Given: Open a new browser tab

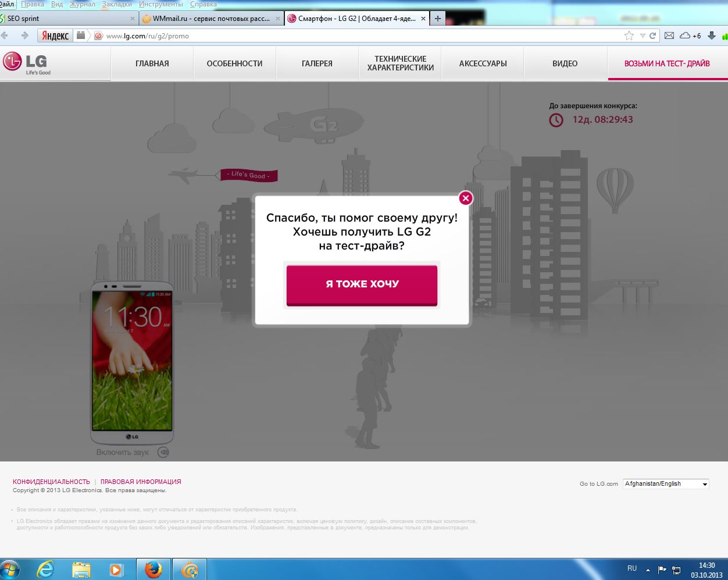Looking at the screenshot, I should (x=438, y=19).
